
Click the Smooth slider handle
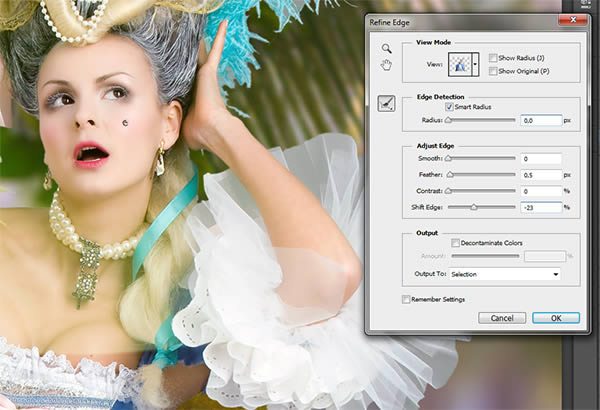click(x=448, y=158)
